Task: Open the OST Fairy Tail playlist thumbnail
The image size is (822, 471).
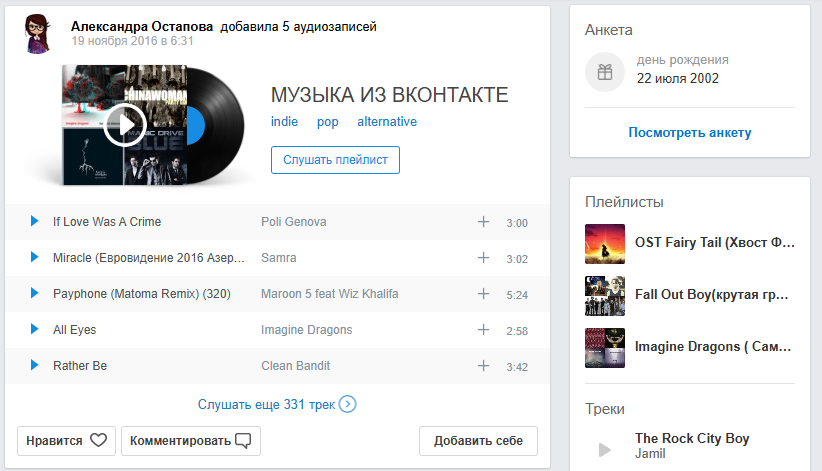Action: pyautogui.click(x=605, y=244)
